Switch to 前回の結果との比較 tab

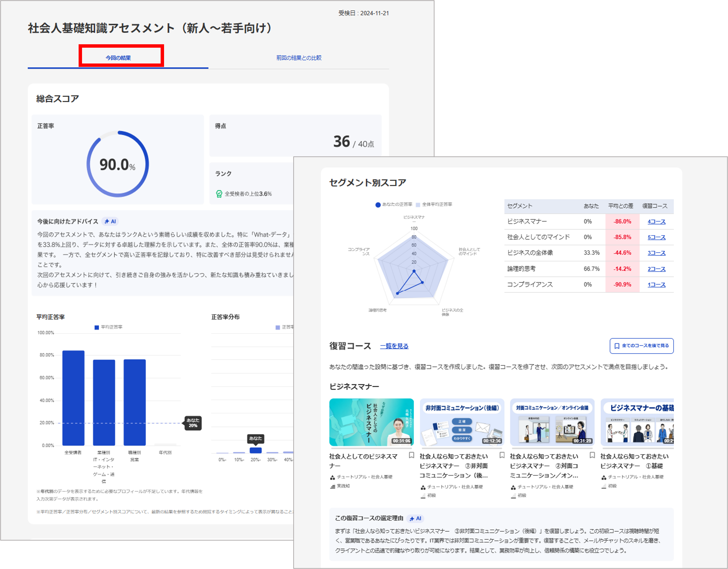point(299,58)
